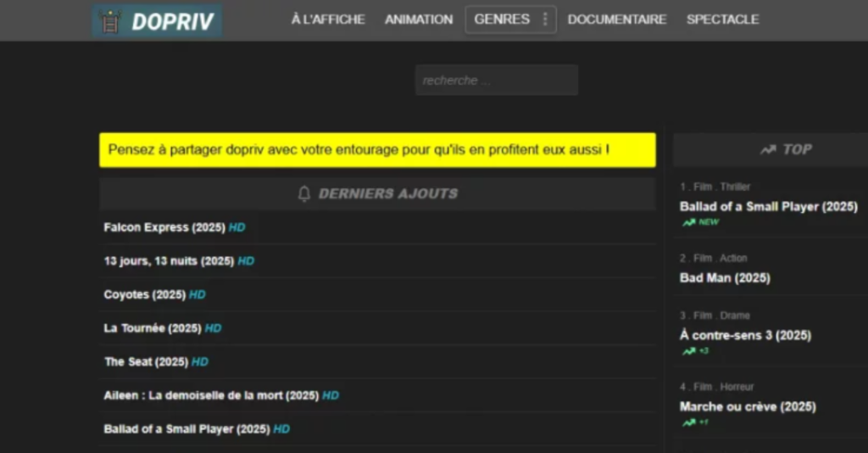Click the HD tag next to The Seat
The width and height of the screenshot is (868, 453).
[x=200, y=361]
